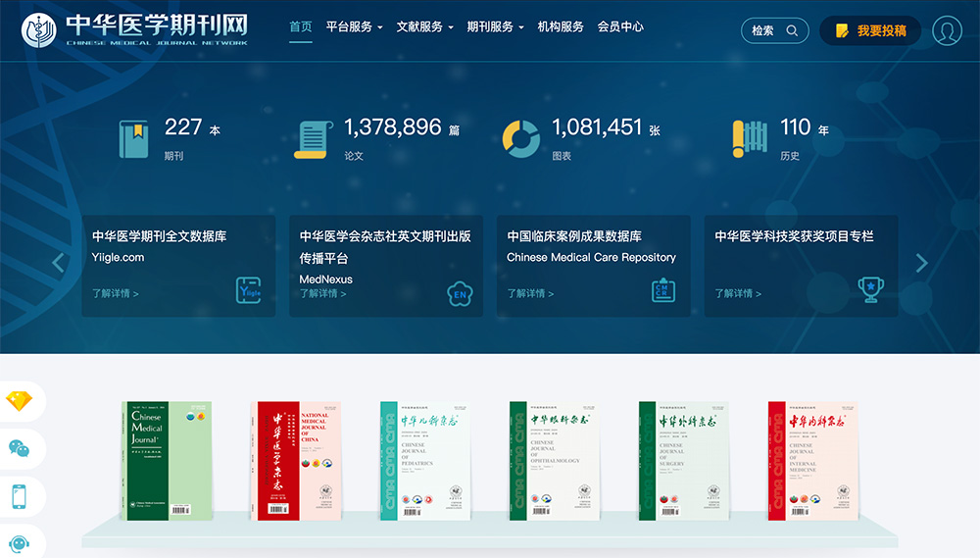The height and width of the screenshot is (558, 980).
Task: Click 了解详情 under MedNexus
Action: tap(323, 293)
